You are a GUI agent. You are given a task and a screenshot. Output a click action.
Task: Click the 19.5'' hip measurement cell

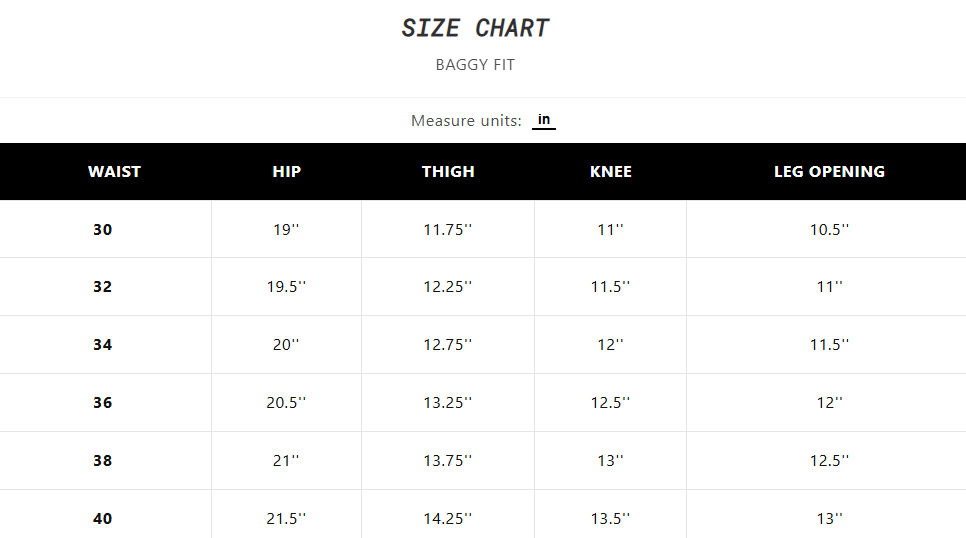point(286,287)
